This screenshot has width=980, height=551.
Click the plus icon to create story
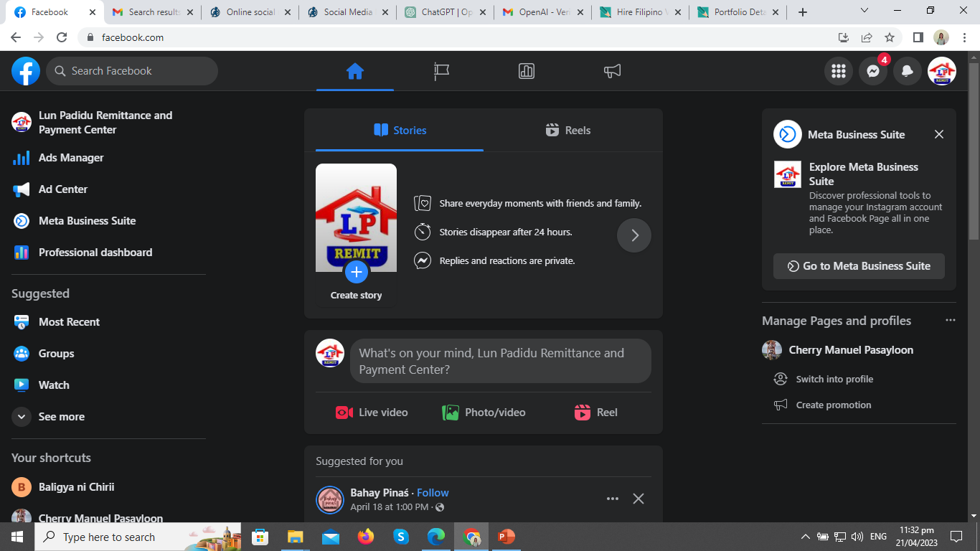click(x=357, y=272)
